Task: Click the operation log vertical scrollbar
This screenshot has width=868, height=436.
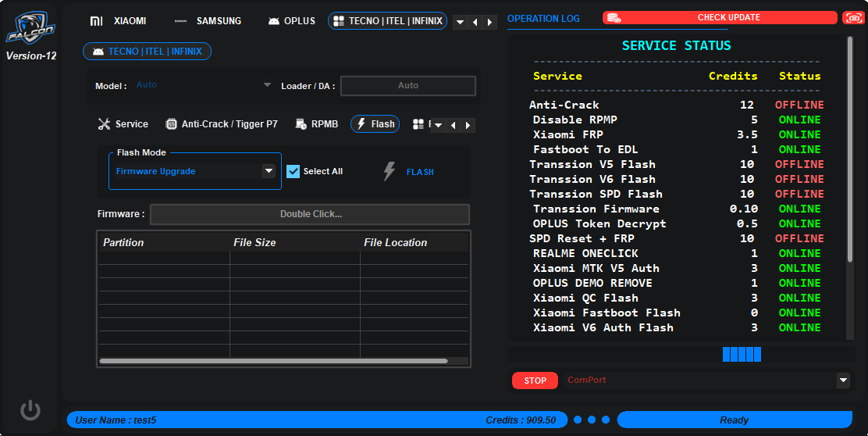Action: point(850,149)
